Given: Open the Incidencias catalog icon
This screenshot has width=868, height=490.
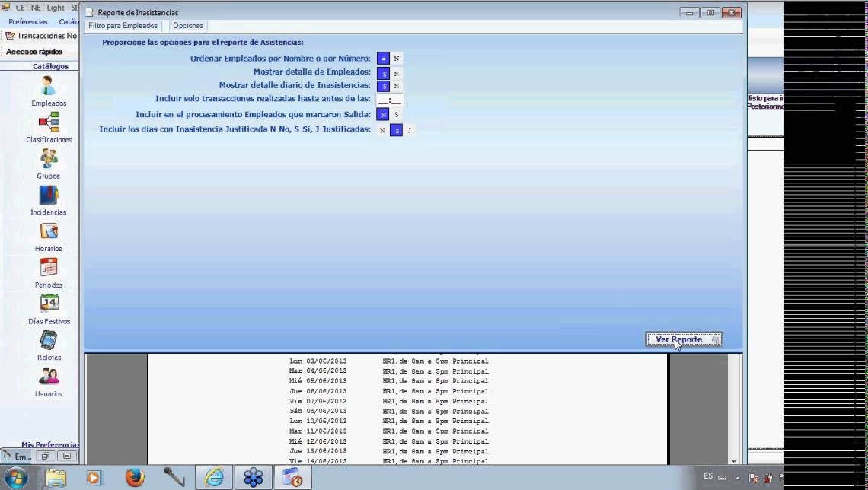Looking at the screenshot, I should pyautogui.click(x=49, y=196).
